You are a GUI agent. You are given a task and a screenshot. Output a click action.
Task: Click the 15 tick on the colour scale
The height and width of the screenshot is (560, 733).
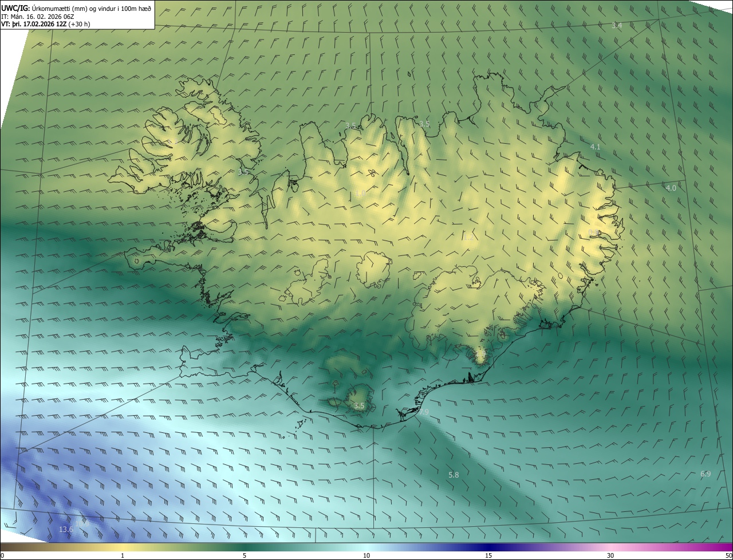[x=488, y=555]
